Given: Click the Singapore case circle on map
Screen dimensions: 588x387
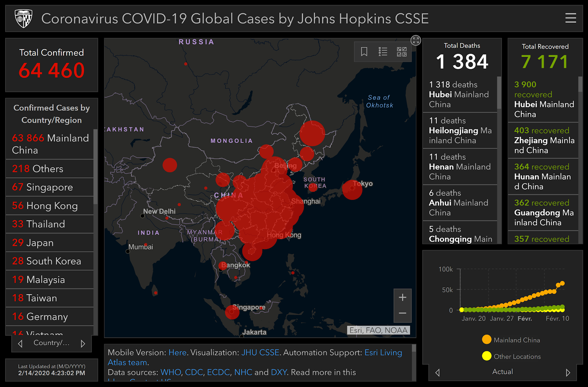Looking at the screenshot, I should coord(232,312).
